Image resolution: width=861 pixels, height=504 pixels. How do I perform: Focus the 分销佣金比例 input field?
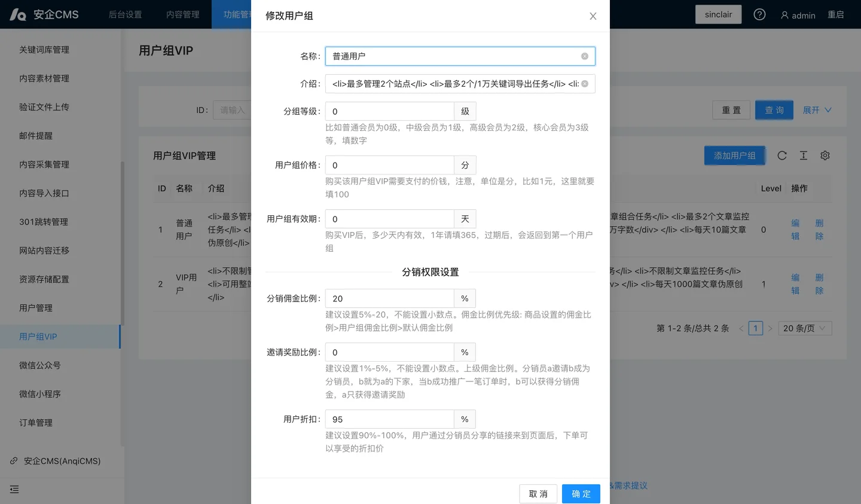(x=389, y=298)
